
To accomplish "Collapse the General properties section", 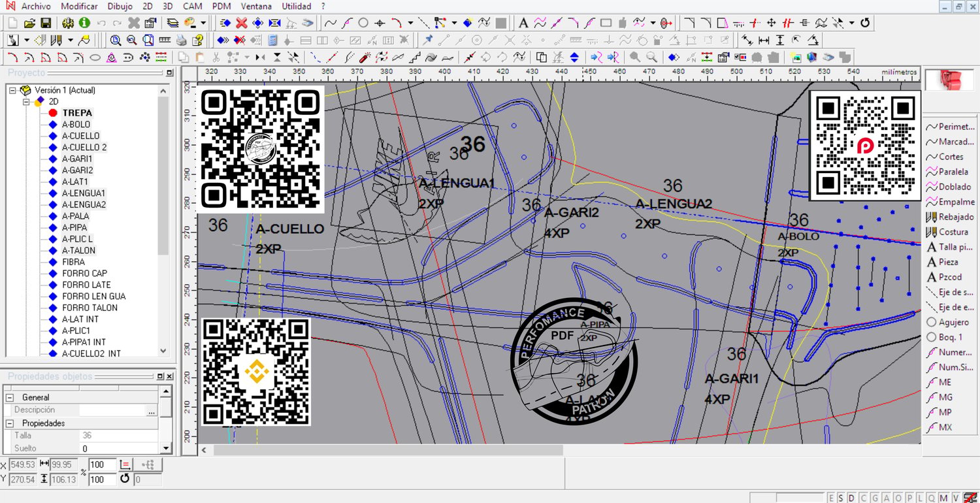I will coord(10,397).
